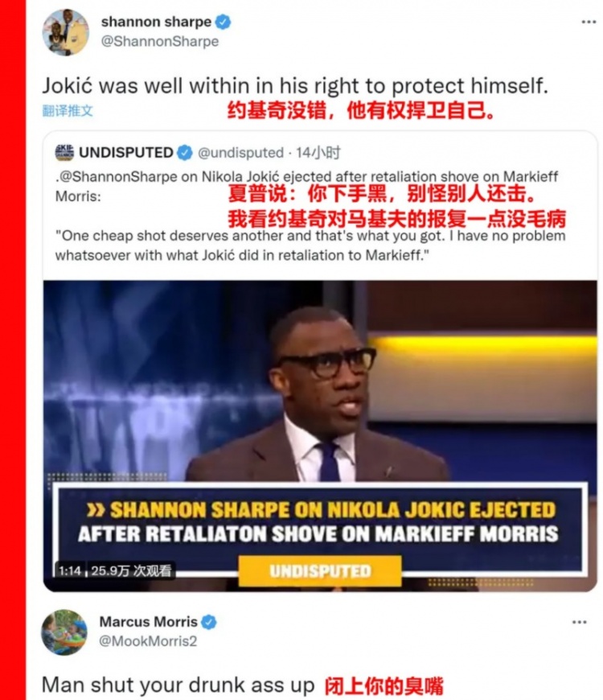Open the more options menu on Sharpe's tweet
603x700 pixels.
tap(589, 22)
